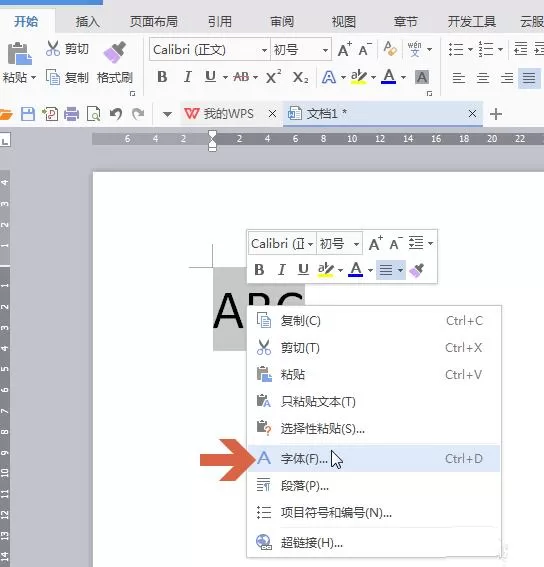Apply blue font color A in ribbon

click(388, 77)
